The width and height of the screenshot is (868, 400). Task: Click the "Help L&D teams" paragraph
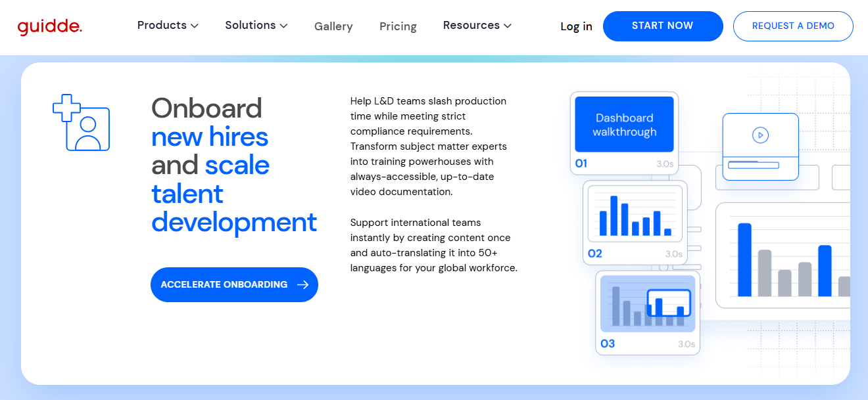pos(429,146)
